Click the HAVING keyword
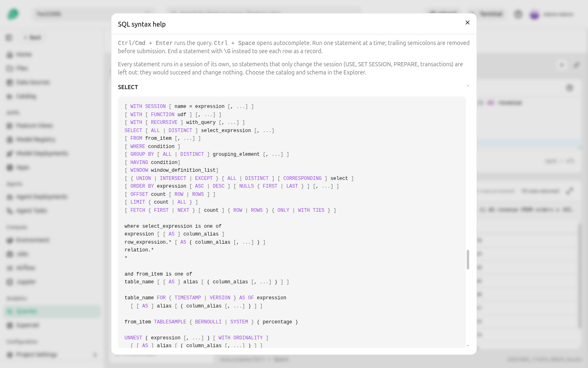 [139, 162]
